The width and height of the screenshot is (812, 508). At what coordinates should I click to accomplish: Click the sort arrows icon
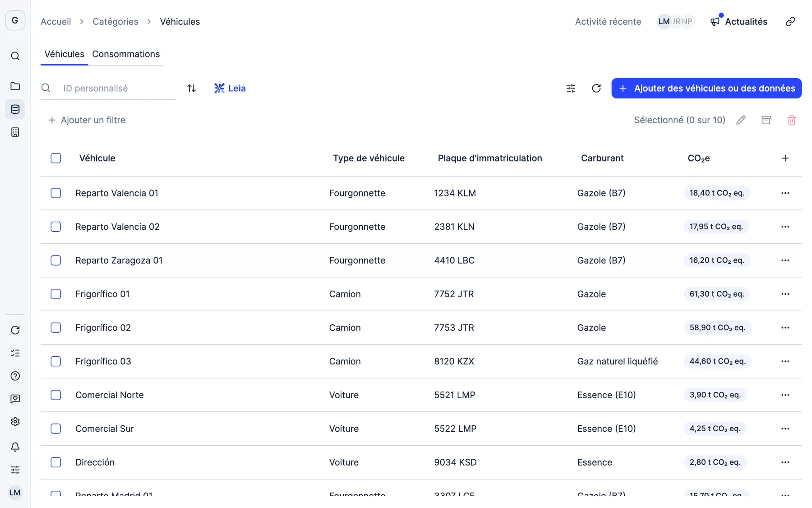point(191,88)
